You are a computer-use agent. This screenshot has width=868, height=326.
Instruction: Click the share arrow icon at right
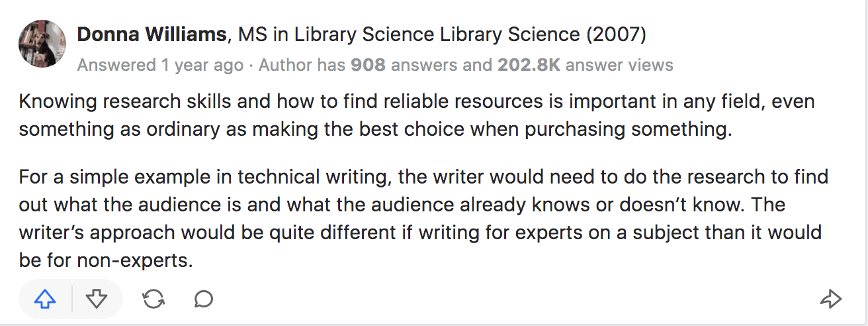click(830, 299)
